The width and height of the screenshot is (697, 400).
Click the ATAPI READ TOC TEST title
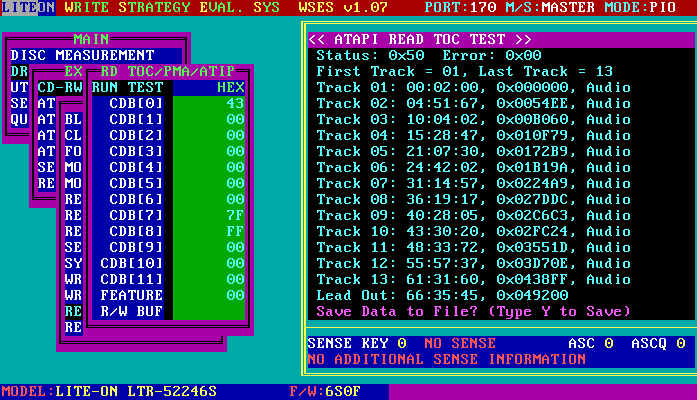tap(420, 39)
